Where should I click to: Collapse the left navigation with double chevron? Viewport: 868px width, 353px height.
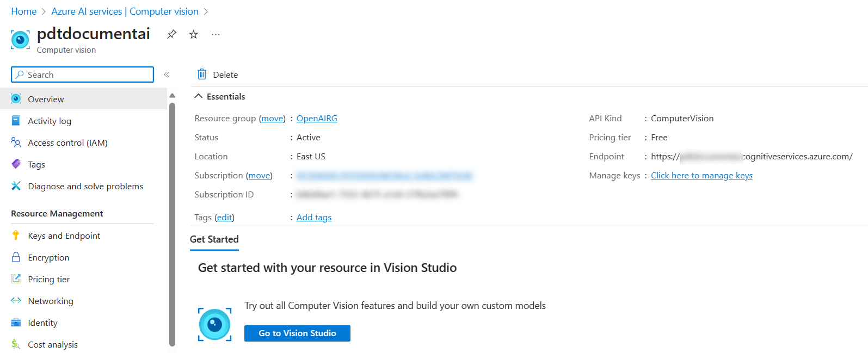pyautogui.click(x=167, y=75)
